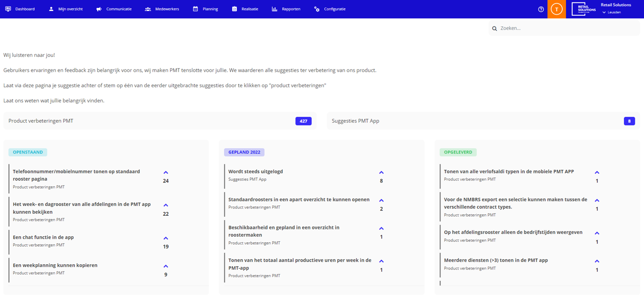Viewport: 644px width, 298px height.
Task: Open suggestion Telefoonnummer/mobielnummer tonen op standaard rooster
Action: (76, 175)
